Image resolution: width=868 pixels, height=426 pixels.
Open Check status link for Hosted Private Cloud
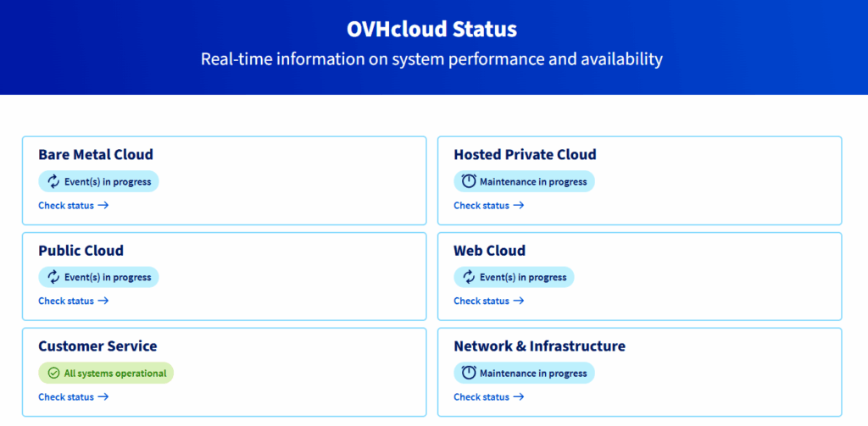pos(489,205)
